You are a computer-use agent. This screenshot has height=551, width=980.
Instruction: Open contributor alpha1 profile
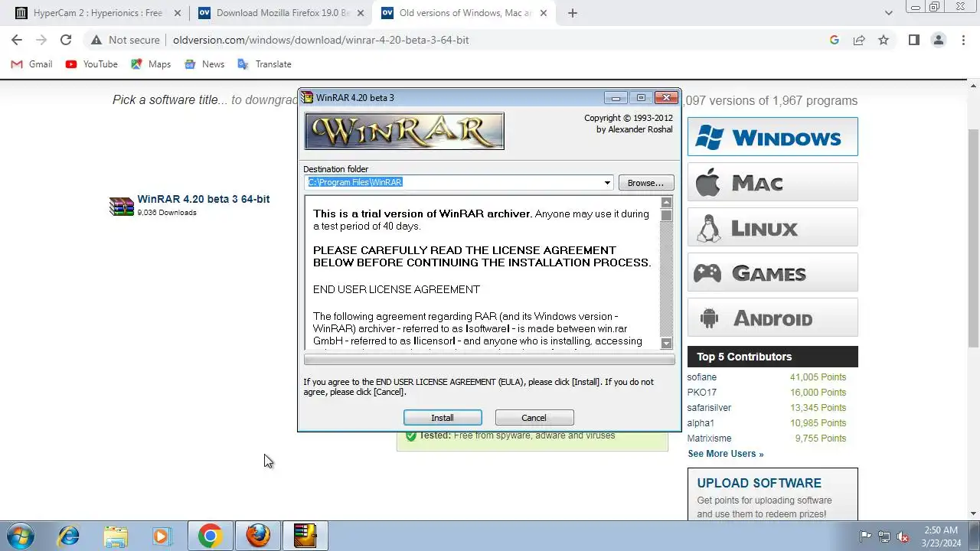pos(701,423)
